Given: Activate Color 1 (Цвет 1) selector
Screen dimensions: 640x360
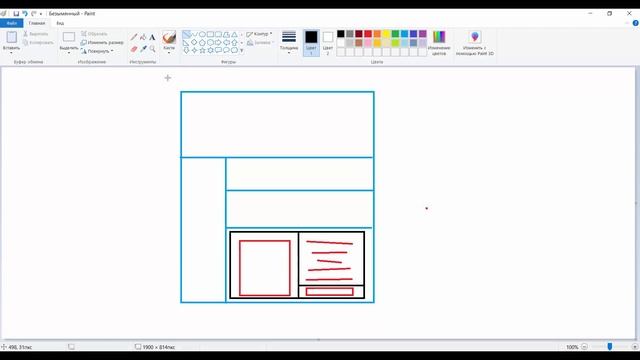Looking at the screenshot, I should (x=311, y=42).
